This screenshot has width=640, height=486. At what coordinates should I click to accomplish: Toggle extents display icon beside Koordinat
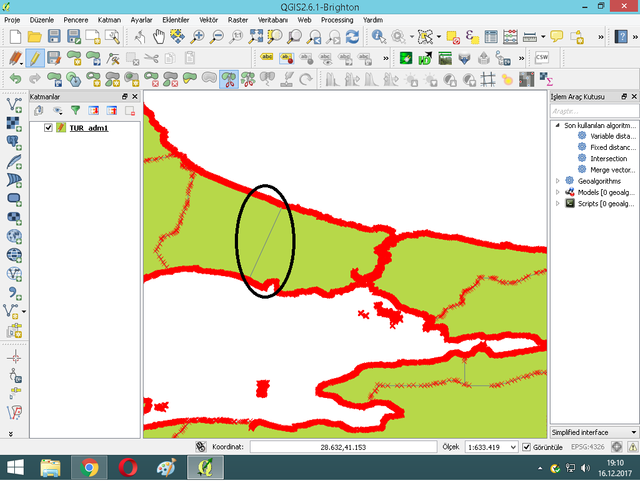point(200,447)
